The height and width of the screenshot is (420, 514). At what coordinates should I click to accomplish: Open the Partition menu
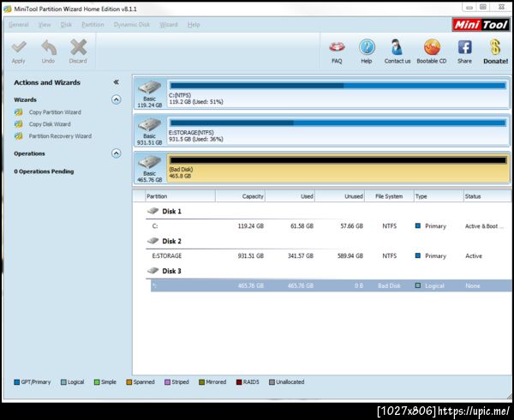click(x=93, y=25)
